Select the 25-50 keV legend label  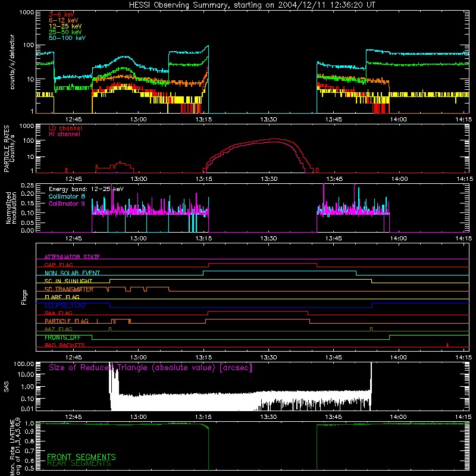(x=65, y=32)
